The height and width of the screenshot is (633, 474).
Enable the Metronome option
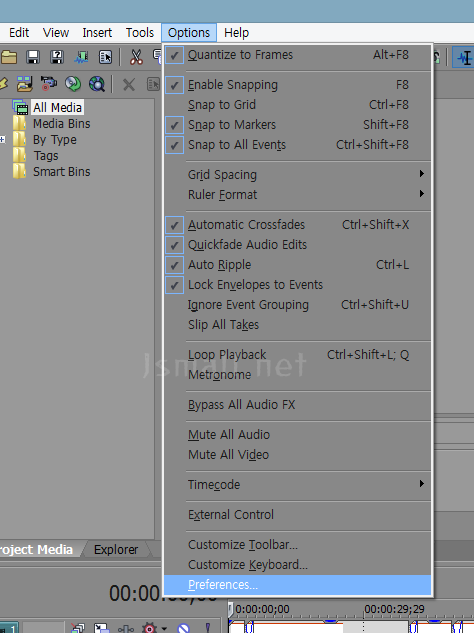coord(298,375)
